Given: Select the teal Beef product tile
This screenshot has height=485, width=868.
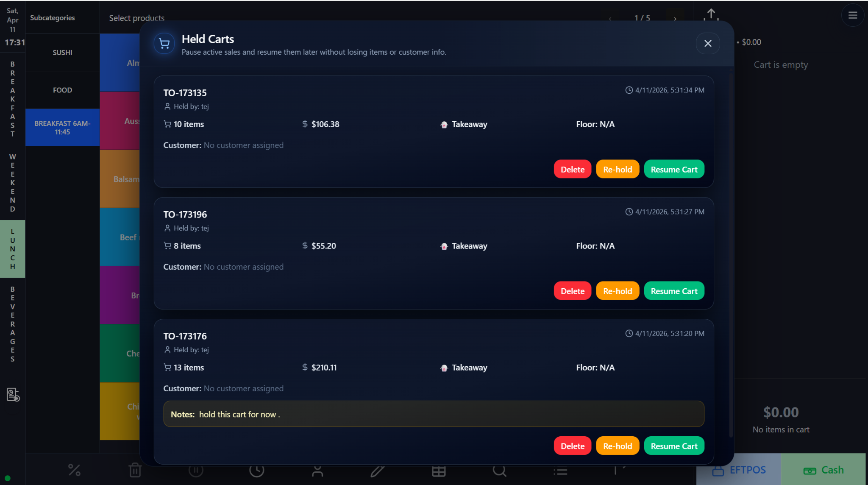Looking at the screenshot, I should [120, 237].
